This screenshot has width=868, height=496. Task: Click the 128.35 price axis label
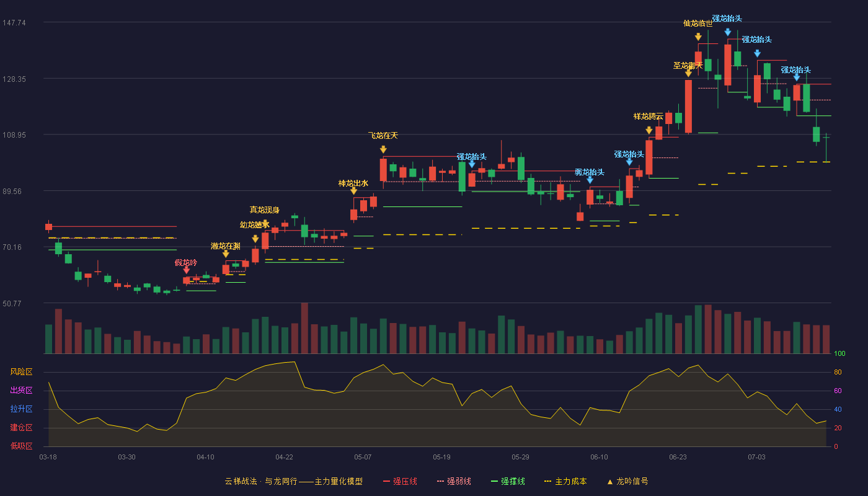(x=14, y=79)
